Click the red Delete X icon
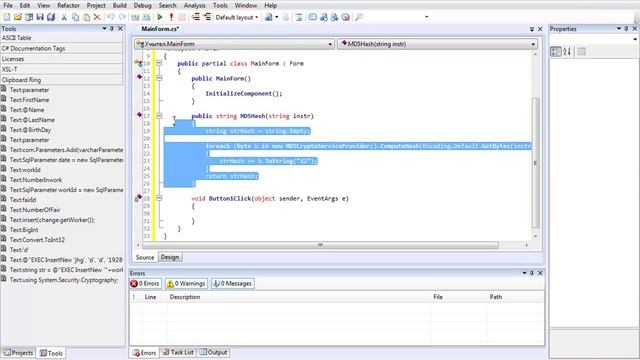Screen dimensions: 640x360 [x=97, y=17]
